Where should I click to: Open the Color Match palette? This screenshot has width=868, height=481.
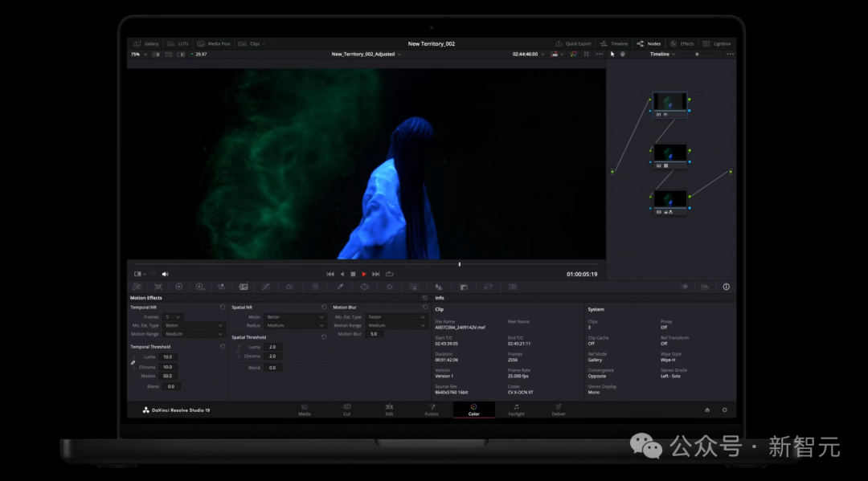pos(158,287)
